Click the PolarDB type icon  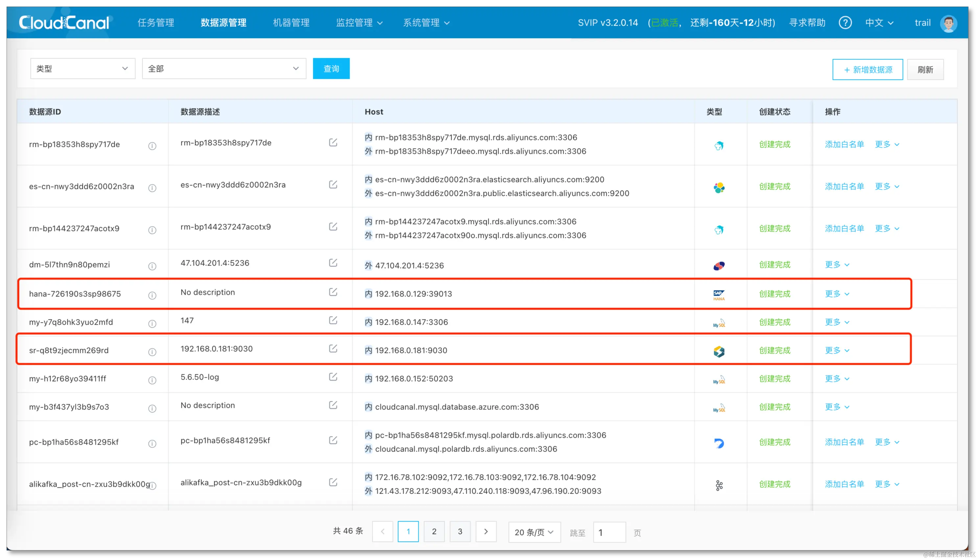pos(719,443)
